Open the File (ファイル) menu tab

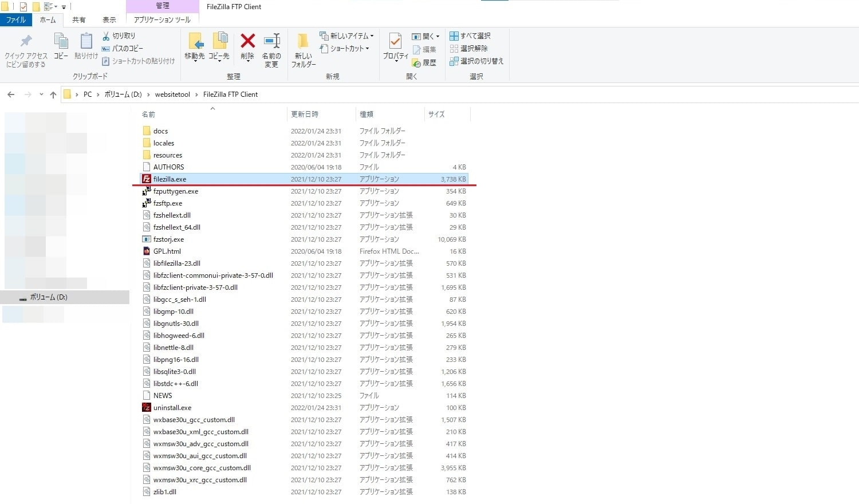(16, 19)
